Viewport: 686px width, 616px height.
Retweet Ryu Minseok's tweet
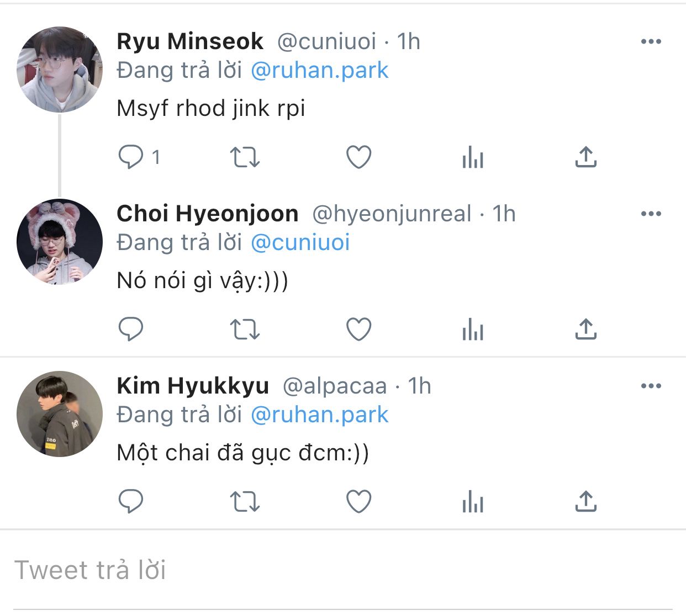[245, 157]
